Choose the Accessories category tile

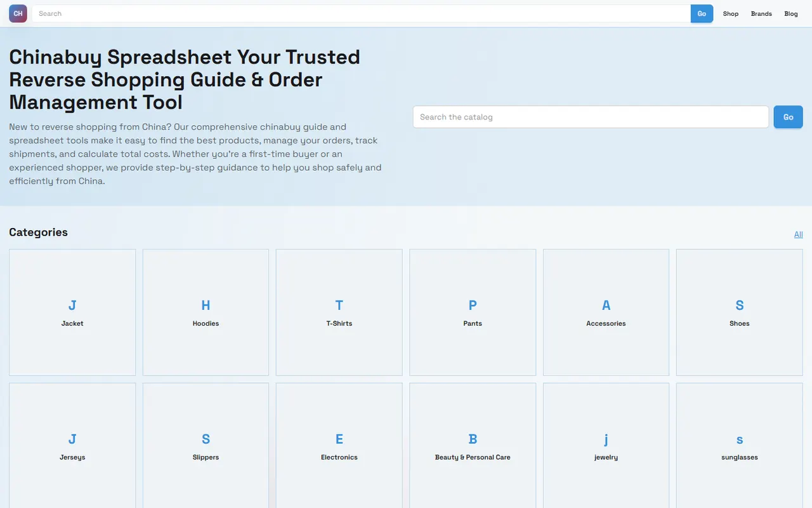click(606, 312)
